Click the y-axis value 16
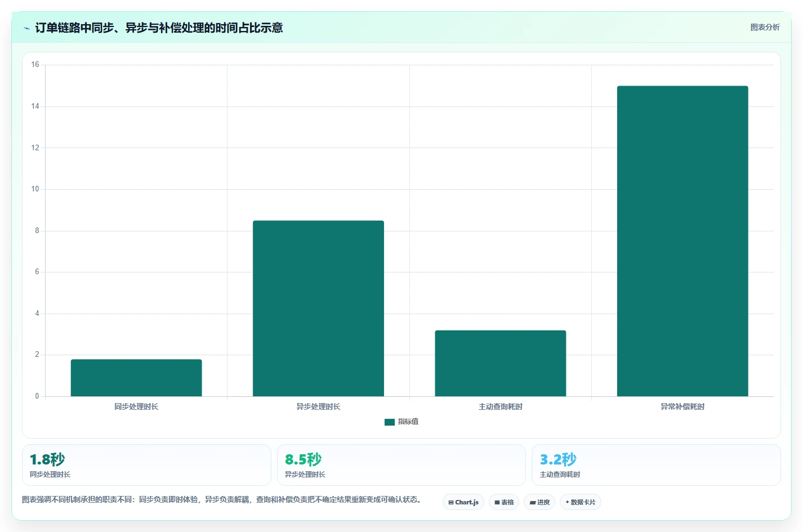The height and width of the screenshot is (532, 803). [35, 65]
